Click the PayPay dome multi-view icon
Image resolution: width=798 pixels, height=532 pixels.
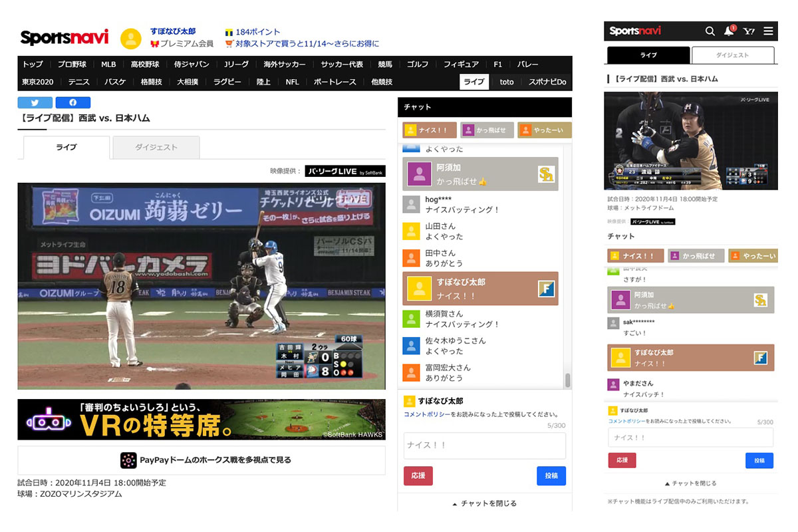pos(128,460)
